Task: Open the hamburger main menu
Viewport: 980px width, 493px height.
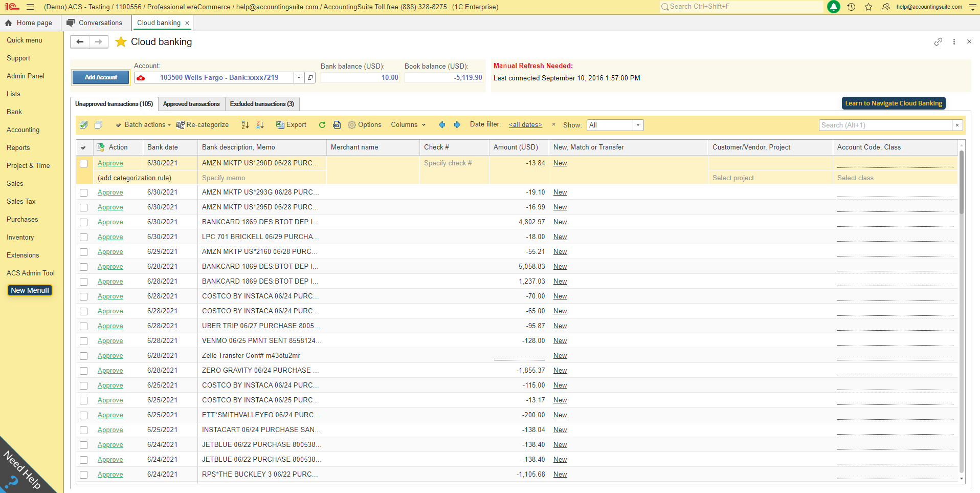Action: tap(30, 7)
